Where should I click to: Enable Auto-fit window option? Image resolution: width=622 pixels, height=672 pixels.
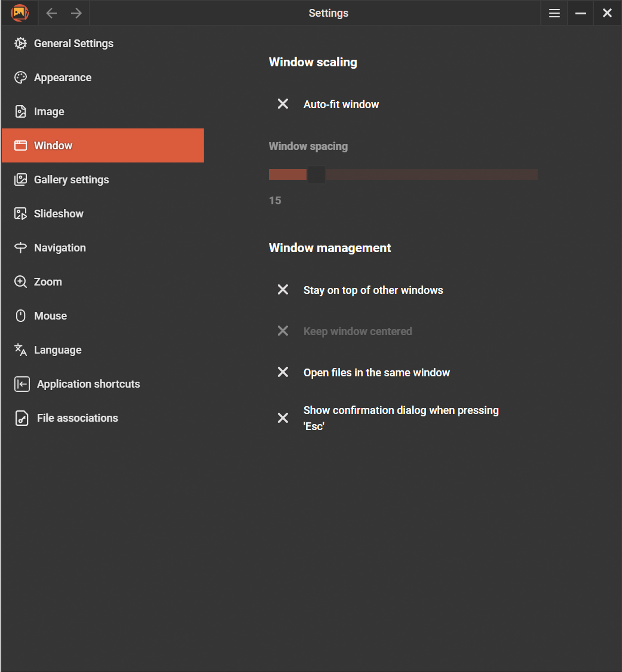pyautogui.click(x=283, y=104)
